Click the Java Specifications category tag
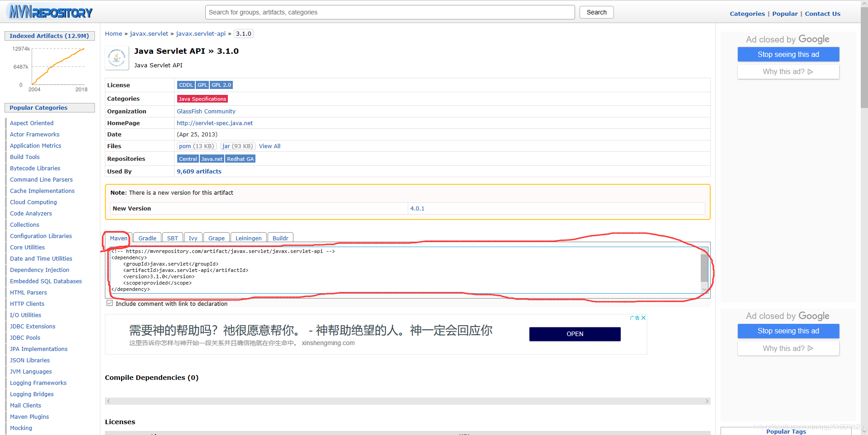868x435 pixels. point(202,99)
